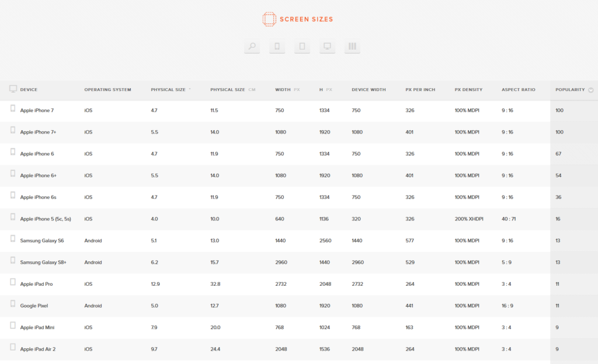The image size is (598, 364).
Task: Click phone icon next to Apple iPhone 7
Action: pyautogui.click(x=13, y=109)
